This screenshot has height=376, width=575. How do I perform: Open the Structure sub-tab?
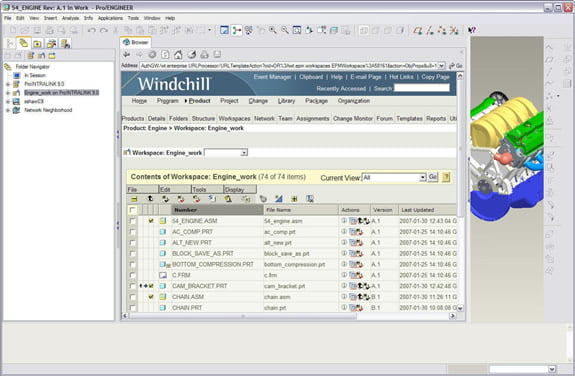click(203, 118)
